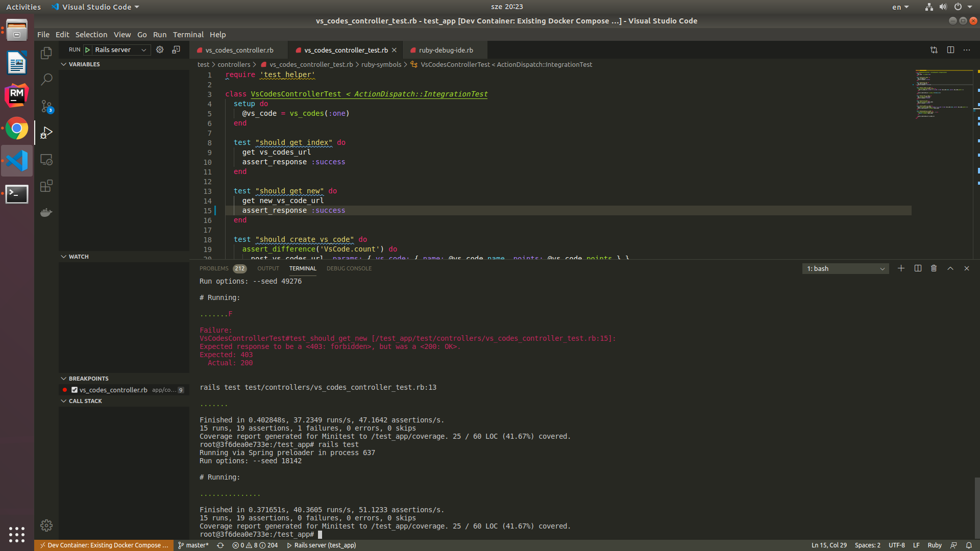
Task: Open the 'en' input language dropdown
Action: pyautogui.click(x=900, y=7)
